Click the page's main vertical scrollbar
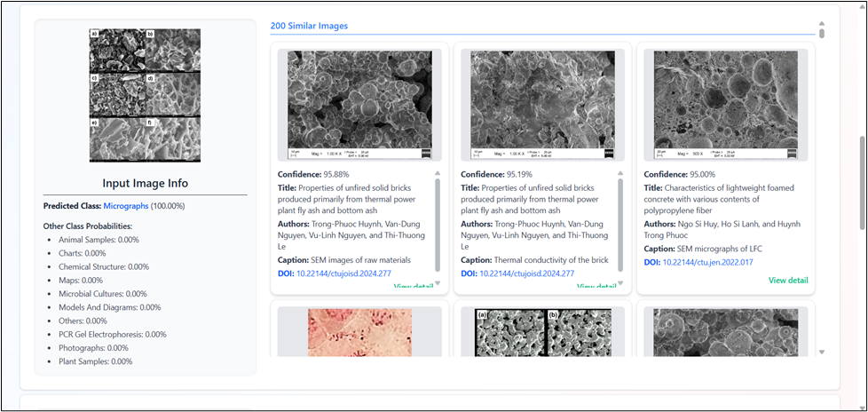This screenshot has width=868, height=412. [862, 183]
